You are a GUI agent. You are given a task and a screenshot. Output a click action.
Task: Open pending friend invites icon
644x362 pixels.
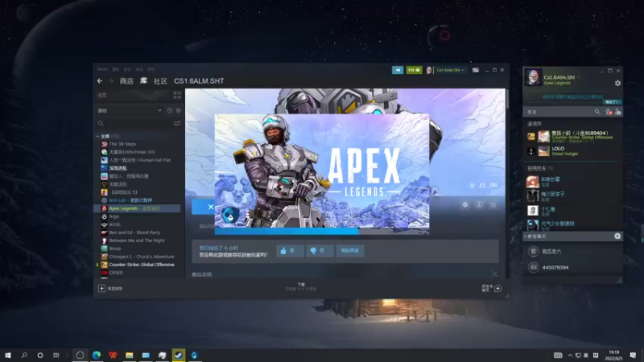(609, 112)
